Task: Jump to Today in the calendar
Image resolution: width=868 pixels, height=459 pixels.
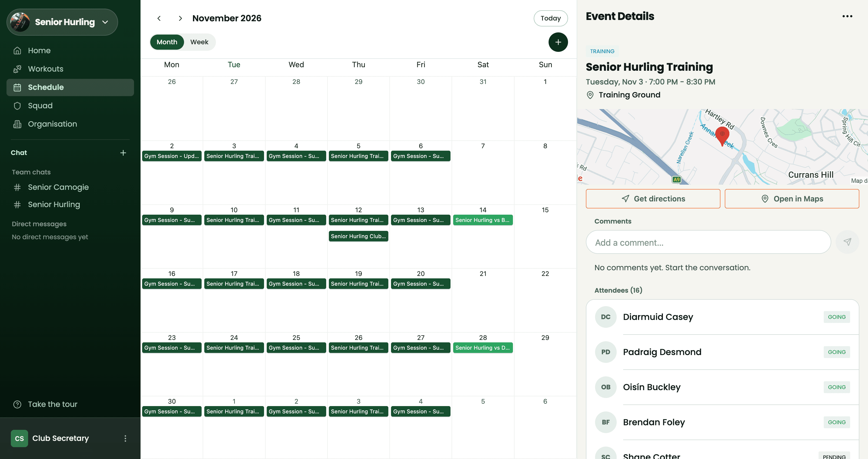Action: [550, 18]
